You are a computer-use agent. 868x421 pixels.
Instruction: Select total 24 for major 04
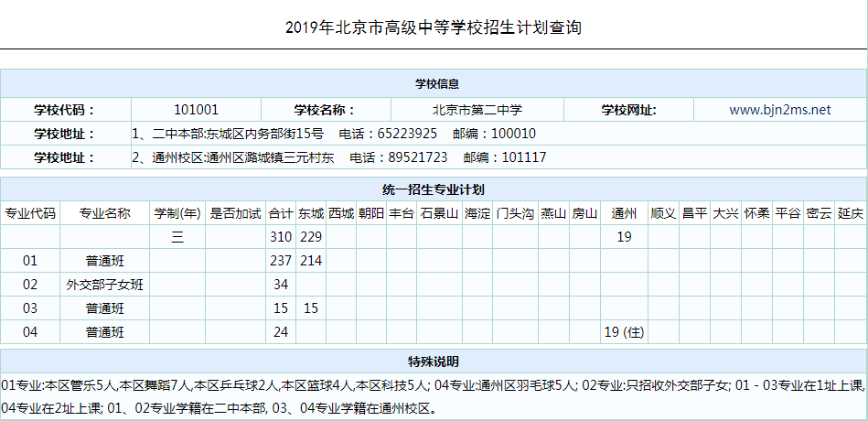[x=281, y=332]
